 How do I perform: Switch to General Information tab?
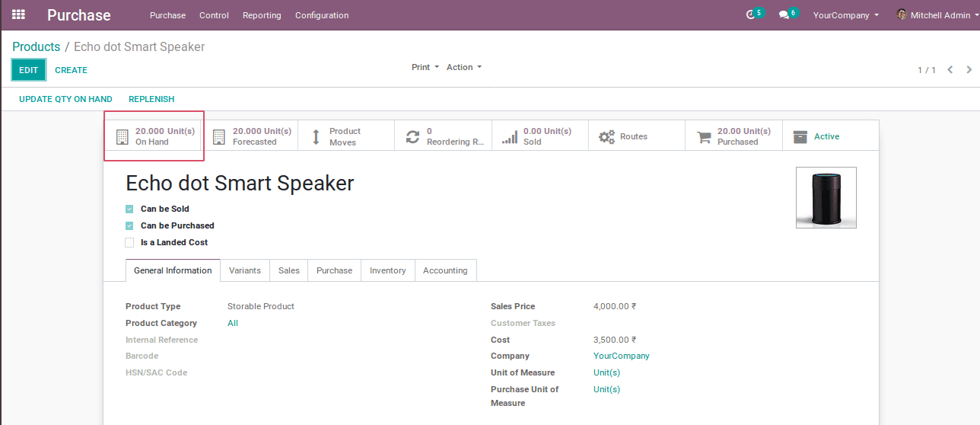(x=173, y=270)
